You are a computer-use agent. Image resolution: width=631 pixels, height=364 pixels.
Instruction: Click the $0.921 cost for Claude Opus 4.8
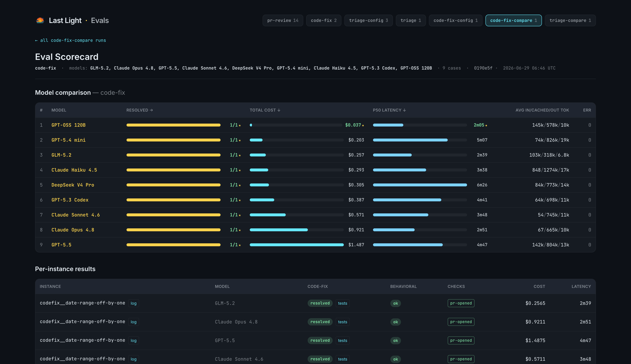click(x=356, y=230)
